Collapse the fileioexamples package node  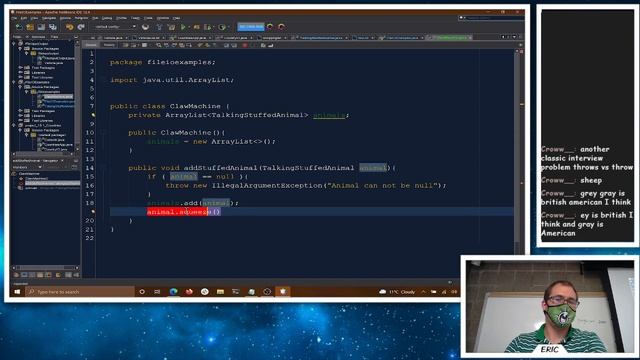tap(27, 92)
